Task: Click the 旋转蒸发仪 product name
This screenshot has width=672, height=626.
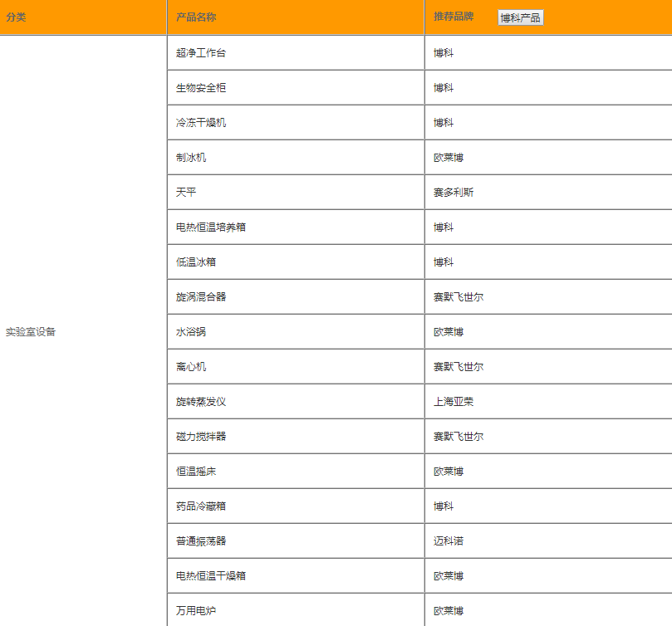Action: click(x=198, y=400)
